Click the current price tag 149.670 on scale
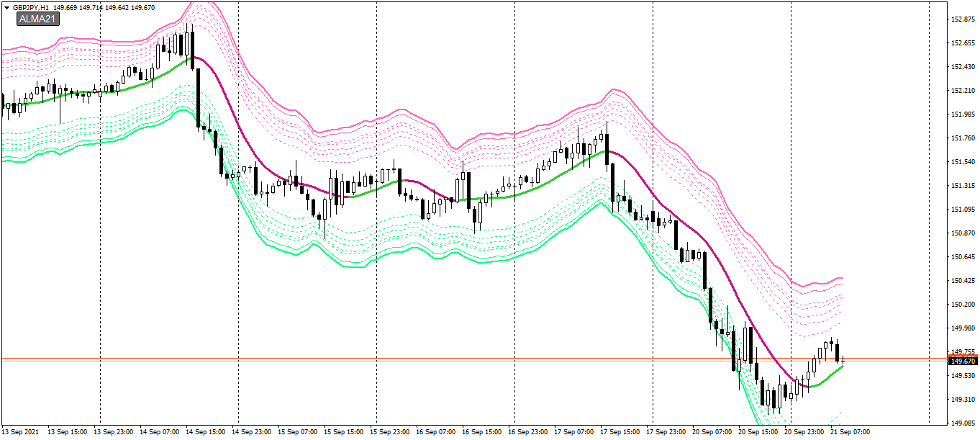This screenshot has width=980, height=440. point(963,360)
